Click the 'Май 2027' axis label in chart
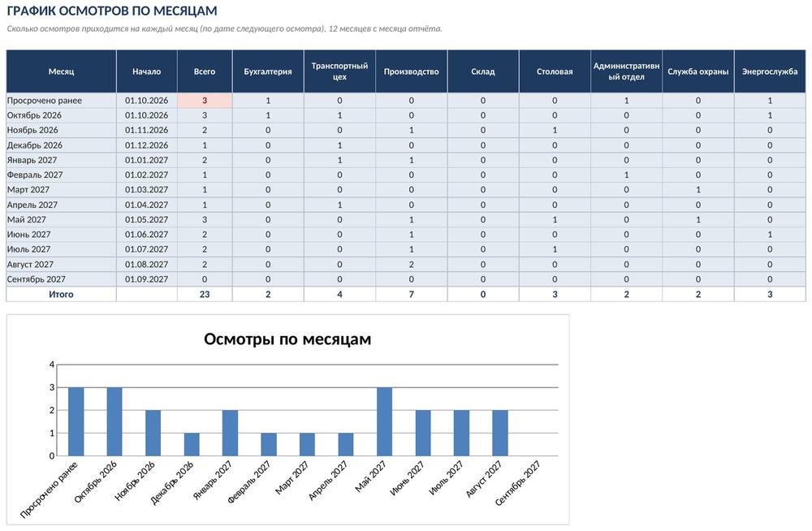The height and width of the screenshot is (531, 812). (371, 477)
